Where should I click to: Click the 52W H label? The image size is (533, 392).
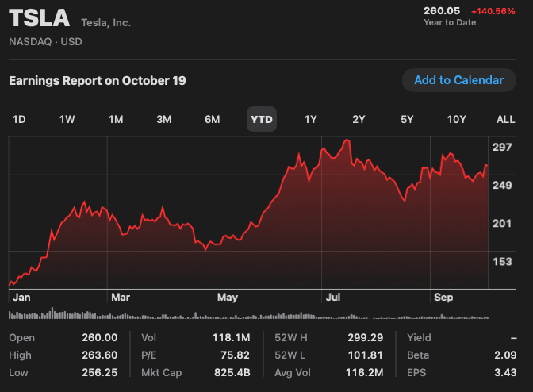click(291, 337)
